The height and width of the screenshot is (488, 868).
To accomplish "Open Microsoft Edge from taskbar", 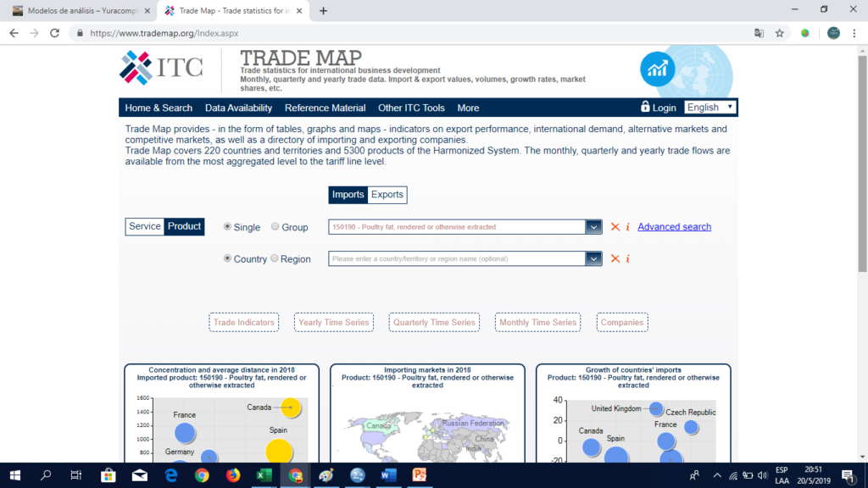I will tap(171, 475).
